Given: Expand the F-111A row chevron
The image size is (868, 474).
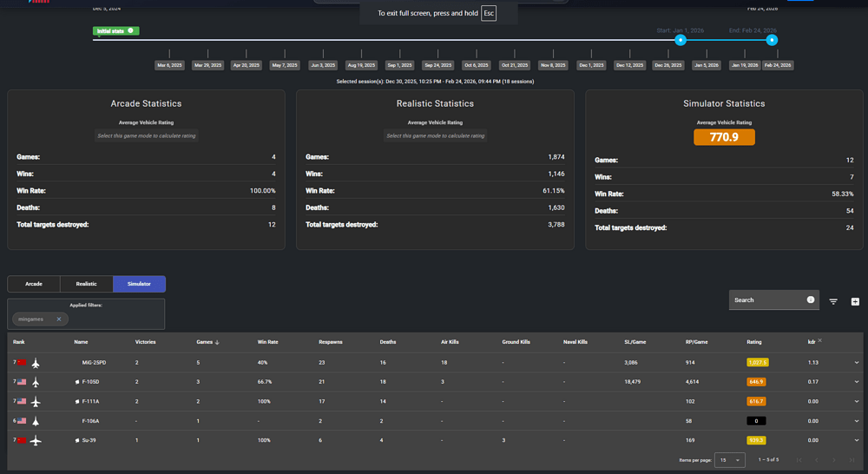Looking at the screenshot, I should (x=857, y=401).
